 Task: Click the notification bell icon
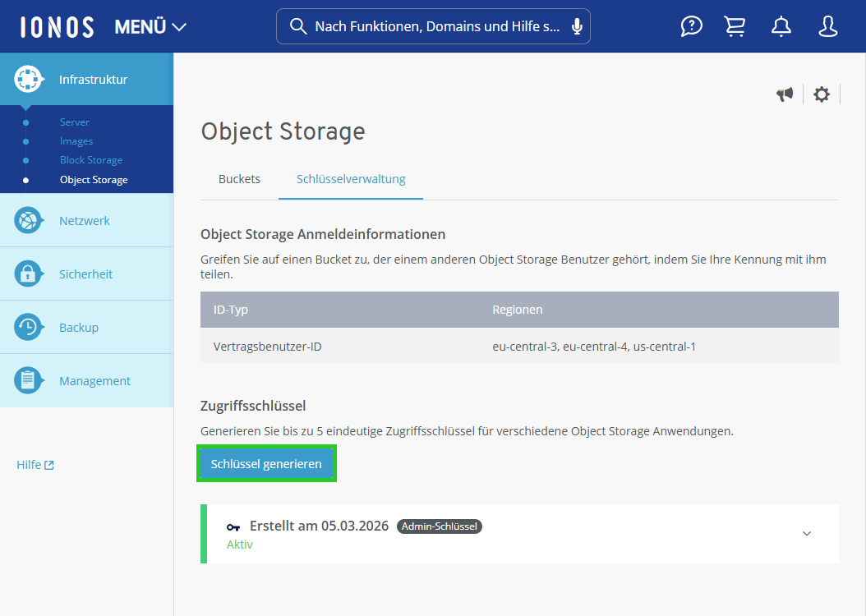[x=781, y=25]
